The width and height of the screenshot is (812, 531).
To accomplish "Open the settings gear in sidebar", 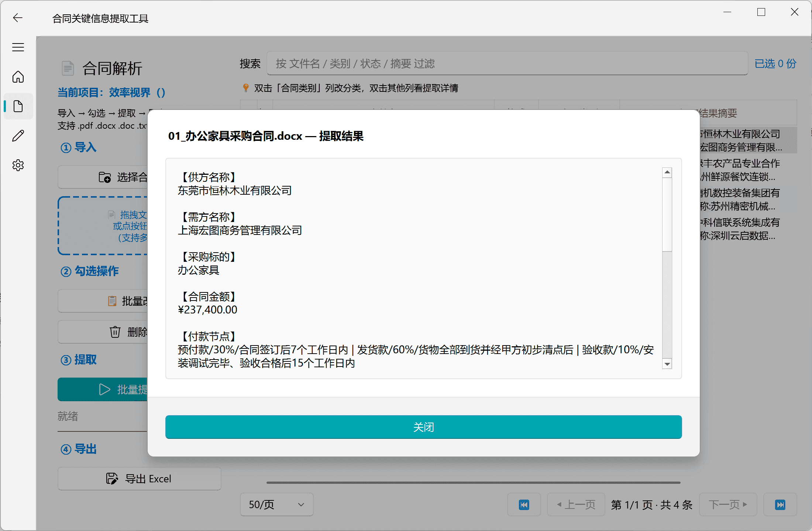I will 18,165.
